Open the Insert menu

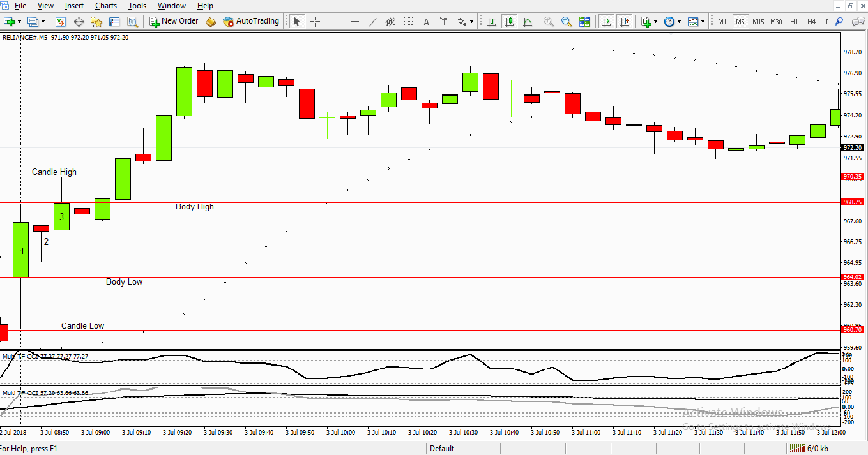[x=74, y=6]
